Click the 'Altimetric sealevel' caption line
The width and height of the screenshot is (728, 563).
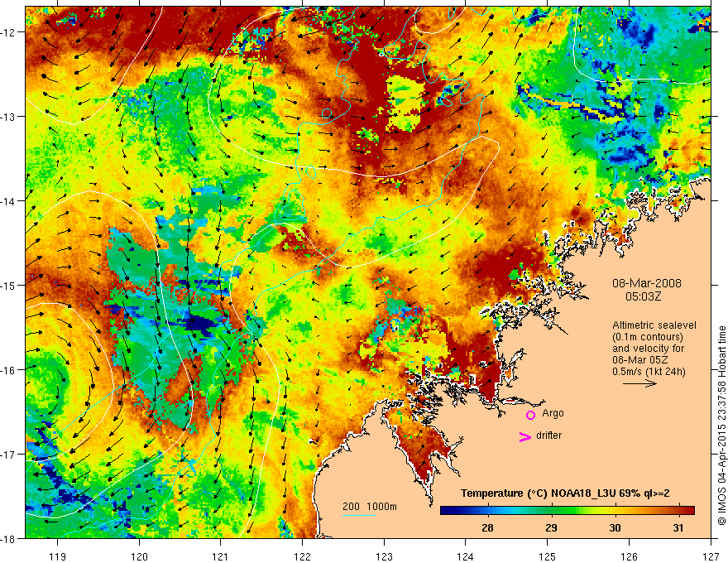click(x=654, y=325)
